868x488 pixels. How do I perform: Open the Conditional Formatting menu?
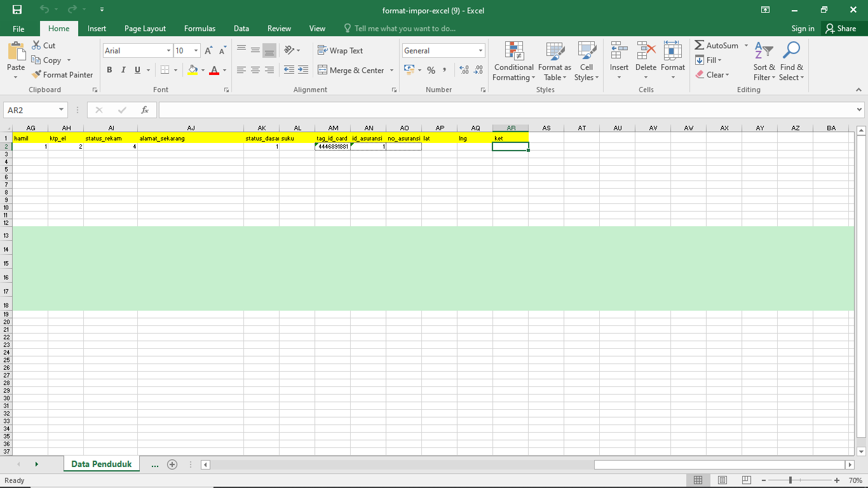(513, 62)
